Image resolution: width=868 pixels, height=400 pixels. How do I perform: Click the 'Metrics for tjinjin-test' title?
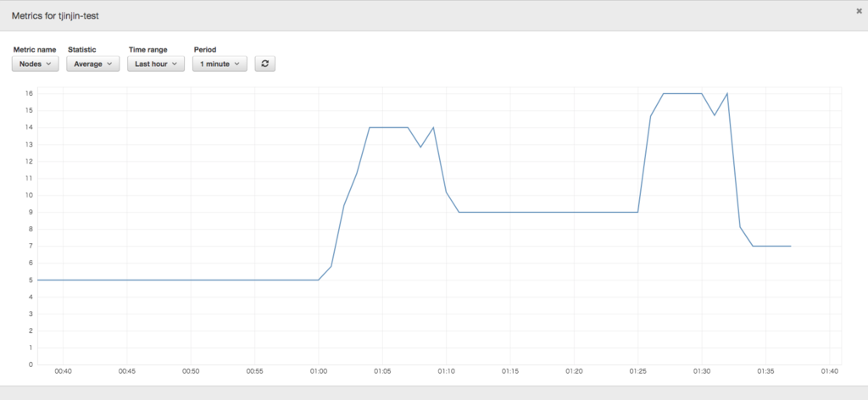pos(55,15)
